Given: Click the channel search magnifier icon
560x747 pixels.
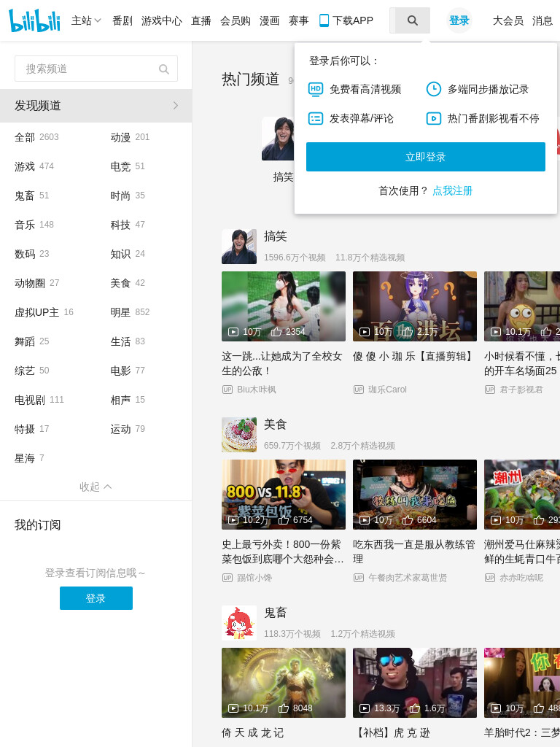Looking at the screenshot, I should coord(164,69).
